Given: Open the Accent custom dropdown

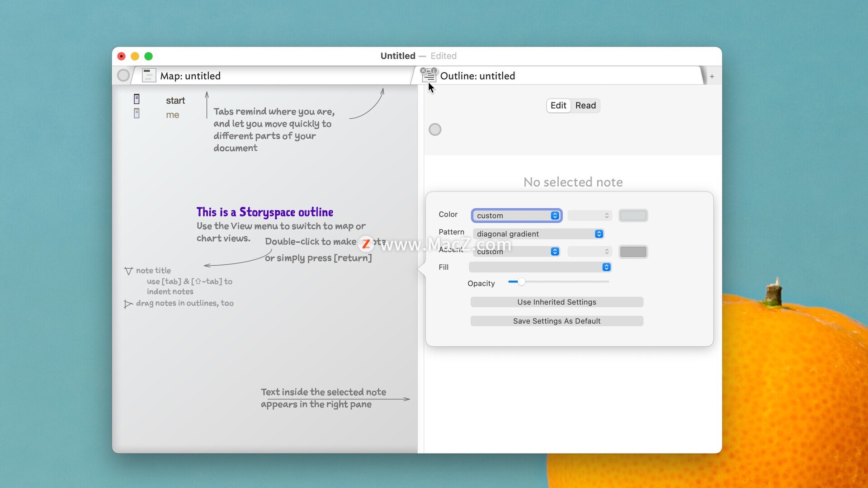Looking at the screenshot, I should [x=516, y=252].
